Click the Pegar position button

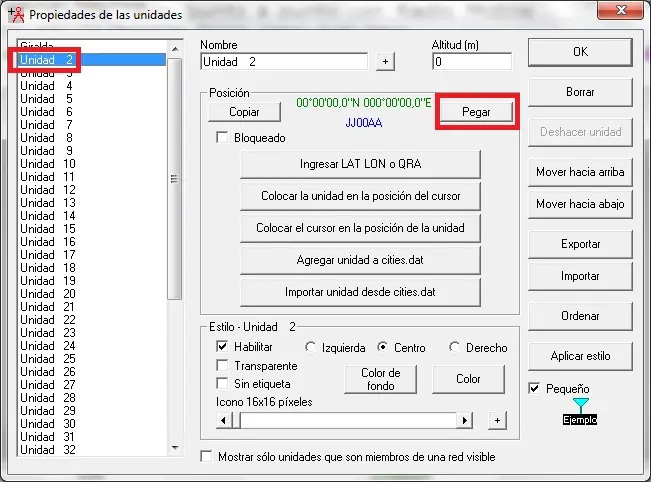476,112
